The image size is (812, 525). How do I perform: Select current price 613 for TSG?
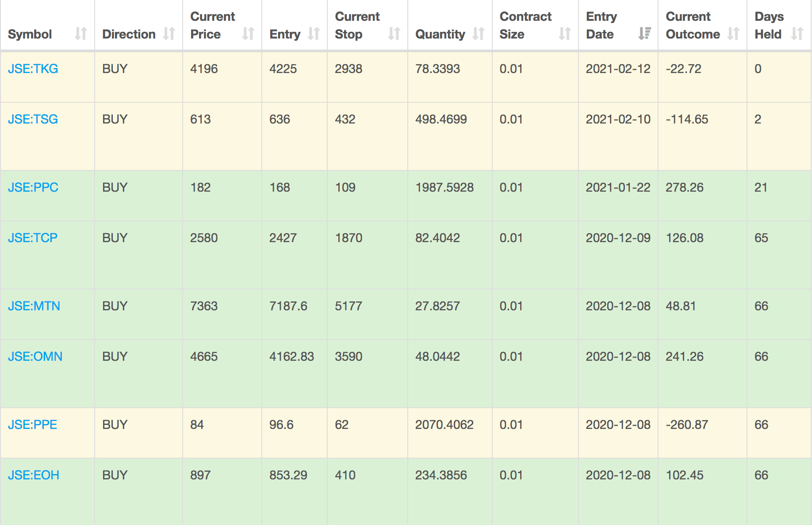pyautogui.click(x=200, y=119)
